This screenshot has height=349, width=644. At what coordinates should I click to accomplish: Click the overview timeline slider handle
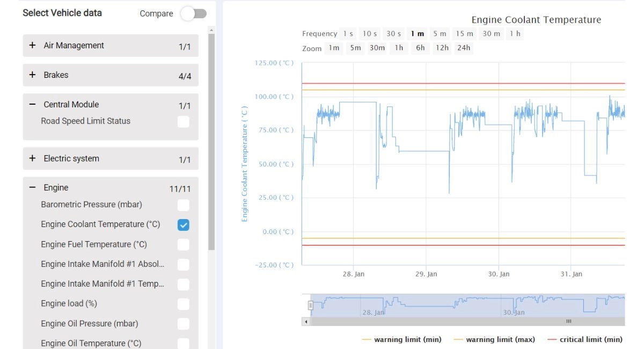click(310, 304)
